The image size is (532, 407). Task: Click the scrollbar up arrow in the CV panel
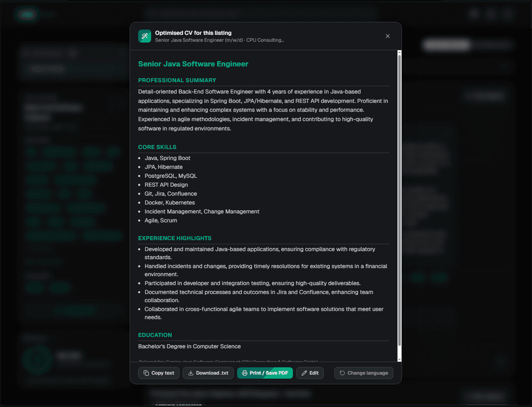click(x=400, y=53)
